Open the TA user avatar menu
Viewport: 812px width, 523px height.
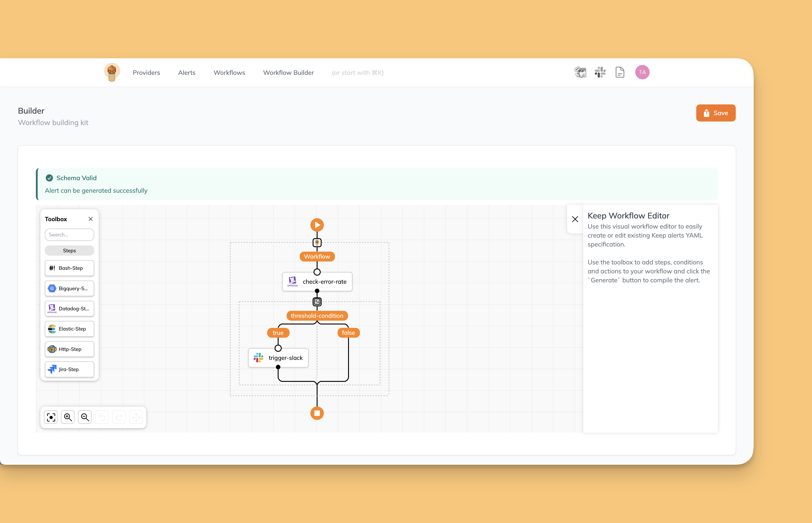coord(642,72)
